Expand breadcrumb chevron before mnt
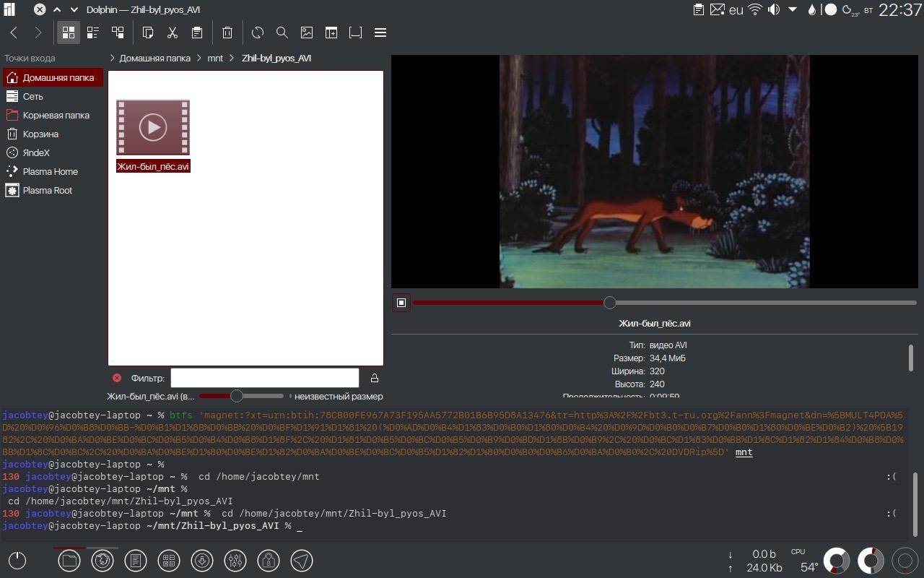This screenshot has width=924, height=578. click(199, 58)
